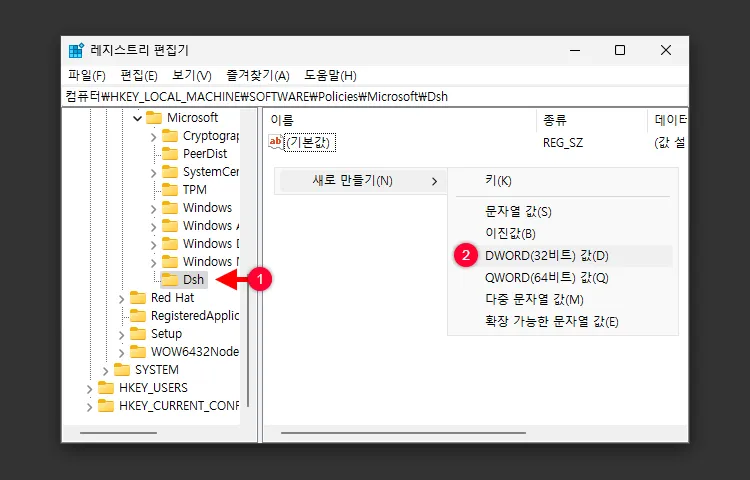Viewport: 750px width, 480px height.
Task: Select the (기본값) value entry
Action: (x=310, y=142)
